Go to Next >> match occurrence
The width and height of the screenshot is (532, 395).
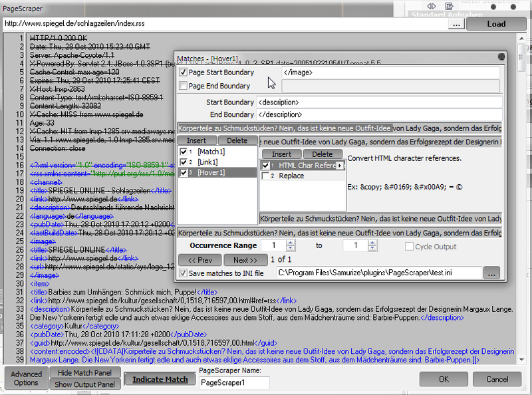coord(245,260)
